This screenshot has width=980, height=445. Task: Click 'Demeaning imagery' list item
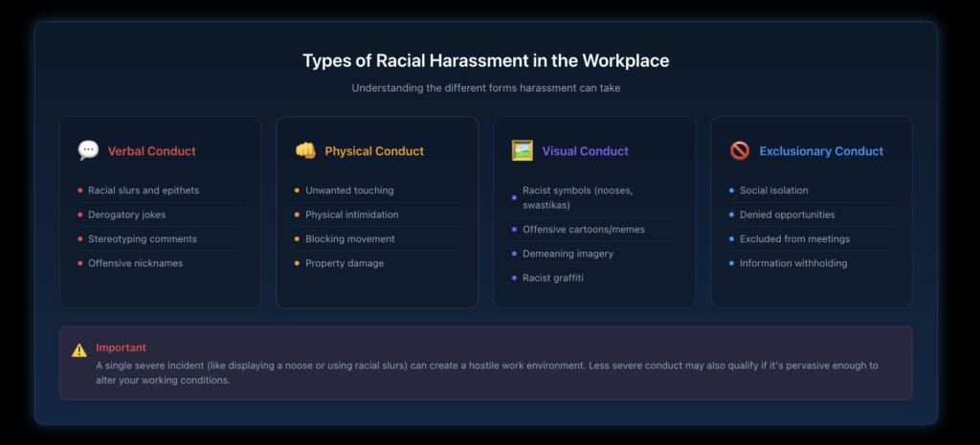point(594,254)
